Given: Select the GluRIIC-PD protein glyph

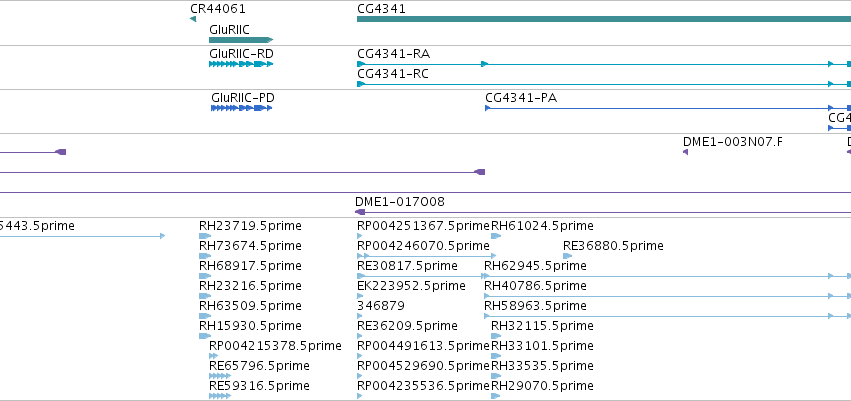Looking at the screenshot, I should click(242, 108).
